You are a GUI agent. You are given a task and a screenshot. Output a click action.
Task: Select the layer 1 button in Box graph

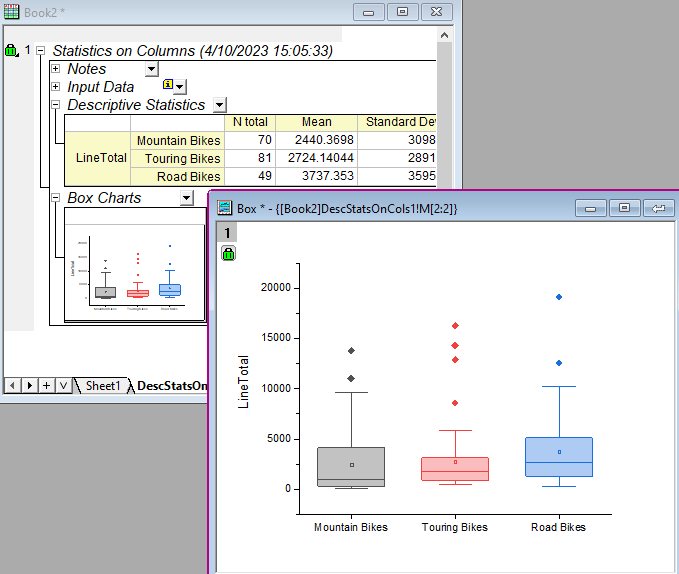click(228, 233)
